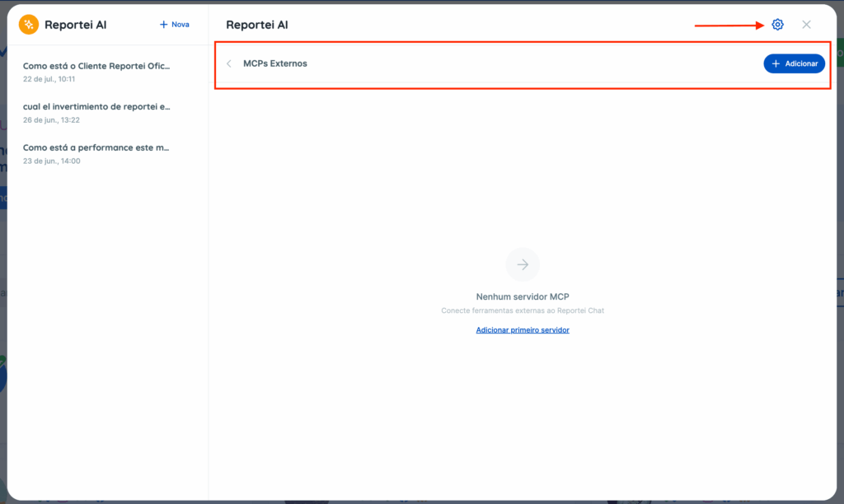
Task: Select the MCPs Externos heading
Action: [x=275, y=63]
